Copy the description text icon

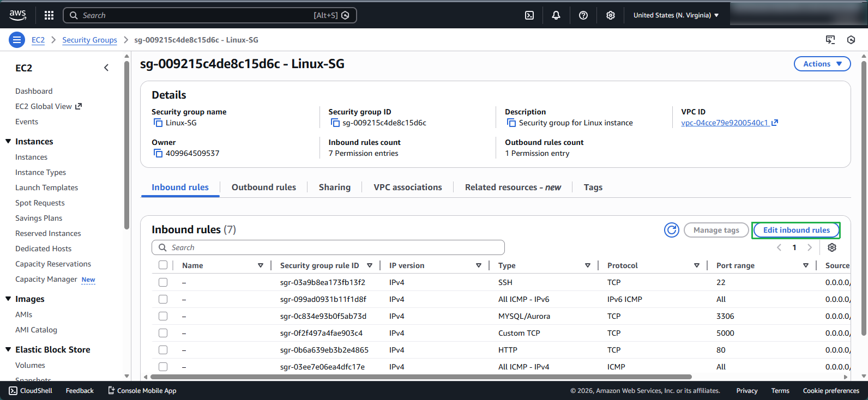[511, 123]
